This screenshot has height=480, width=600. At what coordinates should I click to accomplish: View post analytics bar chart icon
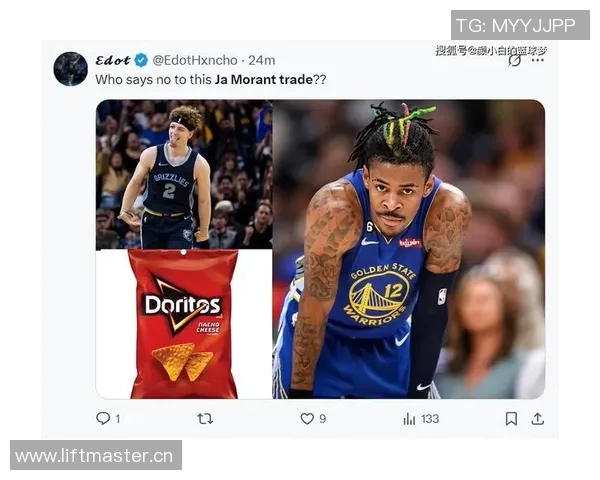409,419
